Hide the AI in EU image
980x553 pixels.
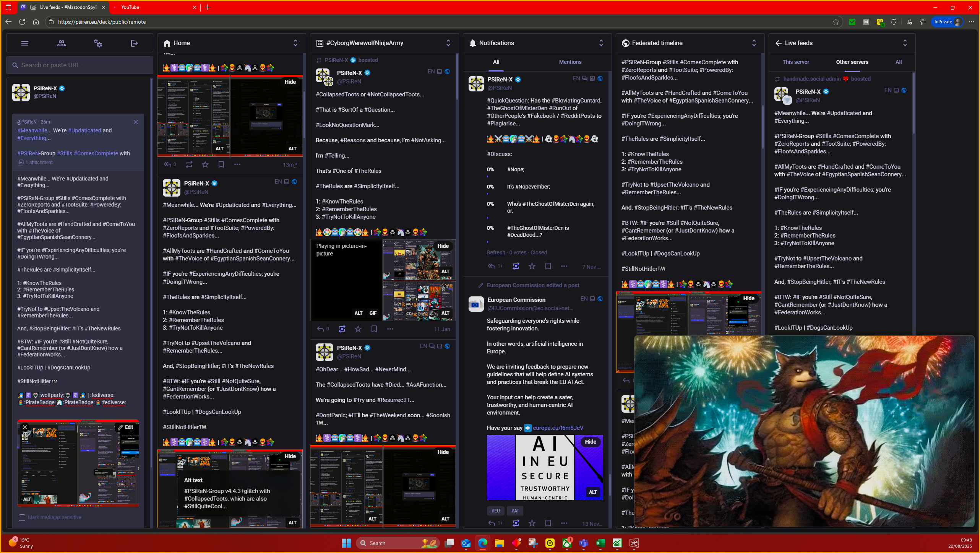click(590, 442)
